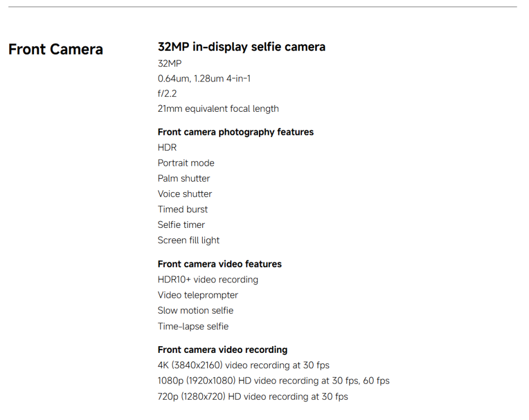Click the standalone 32MP spec line
Viewport: 529px width, 420px height.
click(169, 64)
